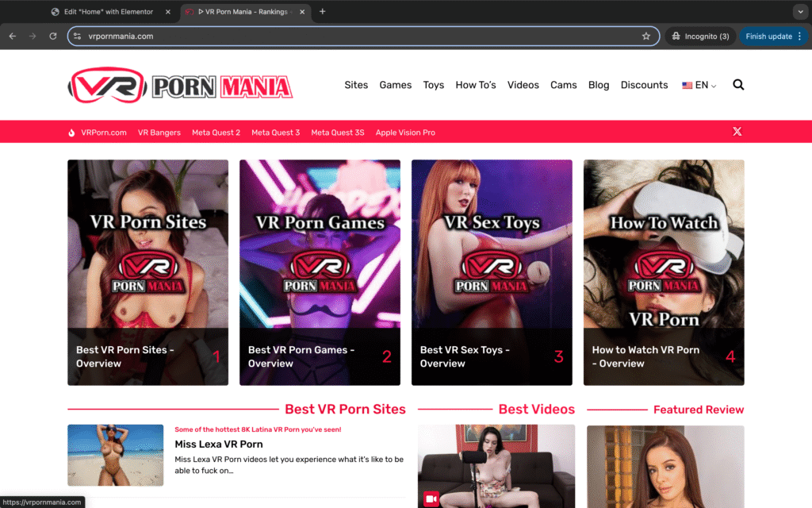Click the "Some of the hottest 8K Latina" tagline
The image size is (812, 508).
click(258, 429)
